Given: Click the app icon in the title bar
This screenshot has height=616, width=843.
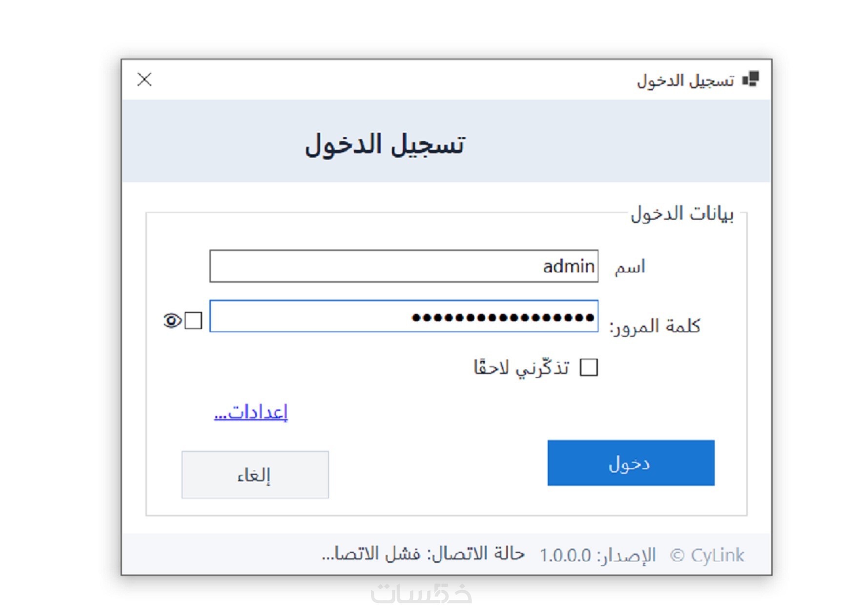Looking at the screenshot, I should (750, 79).
